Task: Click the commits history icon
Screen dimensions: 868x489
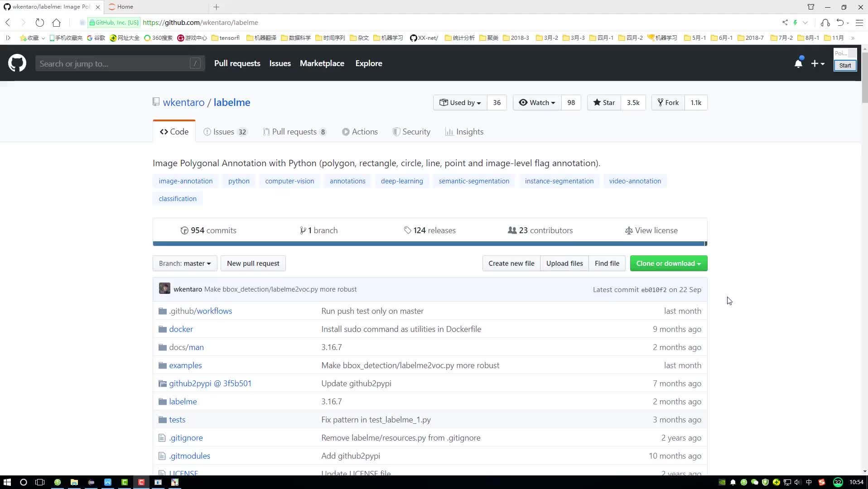Action: point(184,230)
